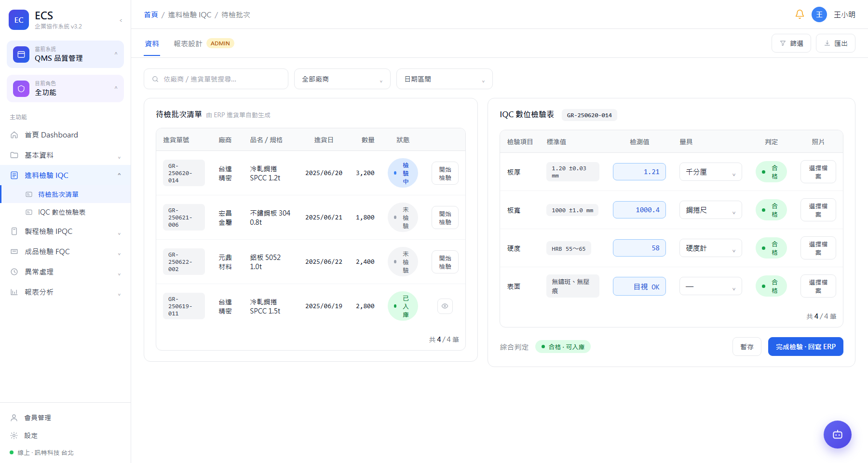Viewport: 868px width, 463px height.
Task: Start inspection for GR-250621-006
Action: (x=445, y=218)
